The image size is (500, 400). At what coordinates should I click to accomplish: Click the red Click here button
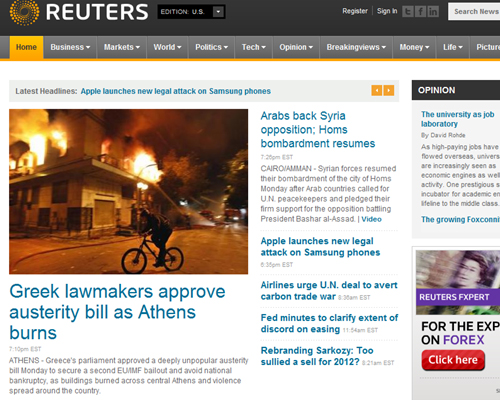453,360
